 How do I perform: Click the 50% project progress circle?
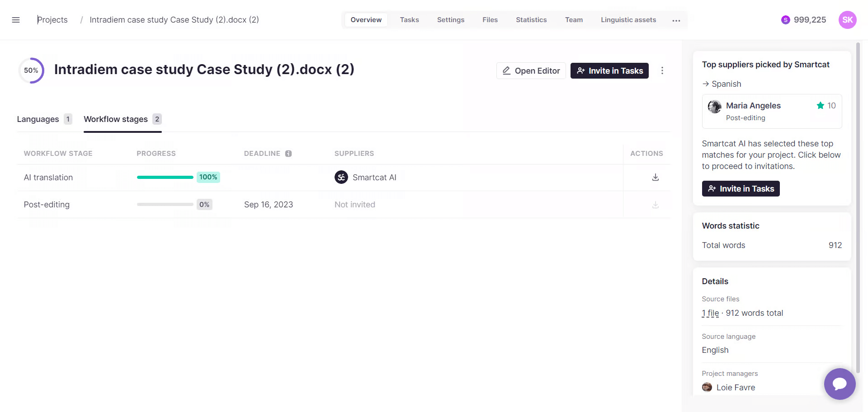click(31, 70)
